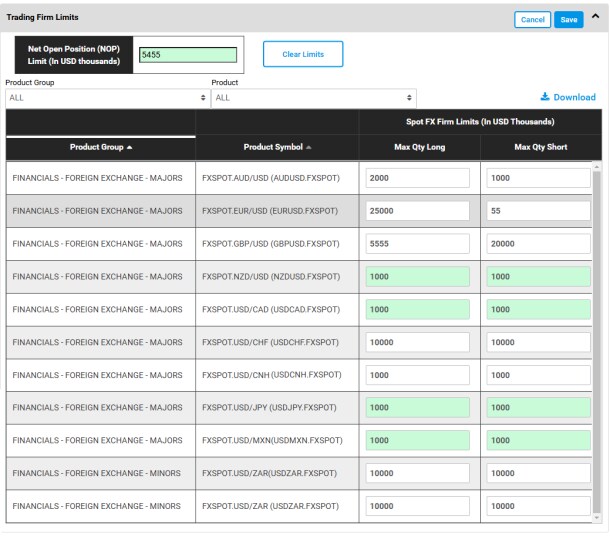The height and width of the screenshot is (536, 610).
Task: Click USD/CHF Max Qty Short field
Action: tap(538, 342)
